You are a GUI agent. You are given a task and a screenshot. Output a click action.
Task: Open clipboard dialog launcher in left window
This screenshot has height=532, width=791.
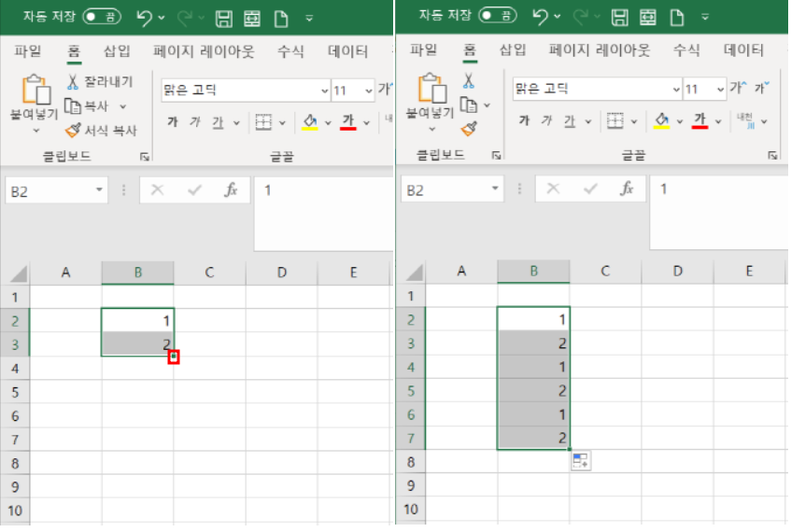point(145,157)
